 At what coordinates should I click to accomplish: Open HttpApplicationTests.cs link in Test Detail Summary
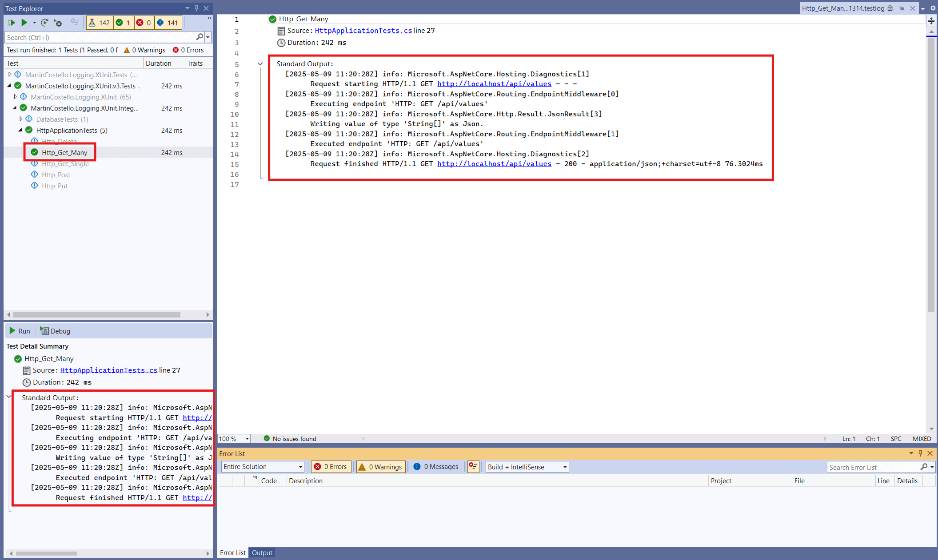point(109,370)
